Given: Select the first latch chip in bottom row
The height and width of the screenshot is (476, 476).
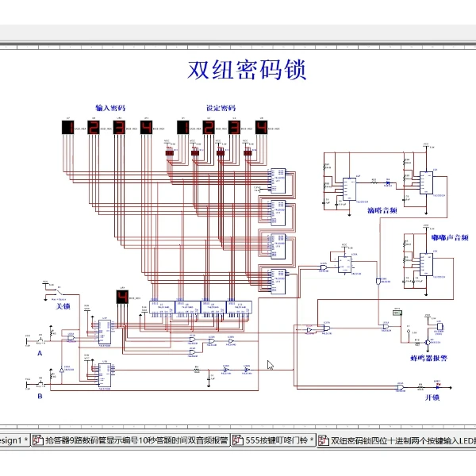Looking at the screenshot, I should (x=162, y=308).
